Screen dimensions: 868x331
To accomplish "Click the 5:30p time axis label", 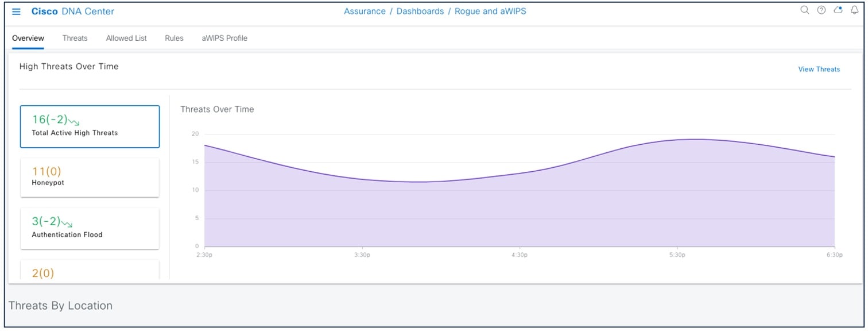I will [677, 255].
